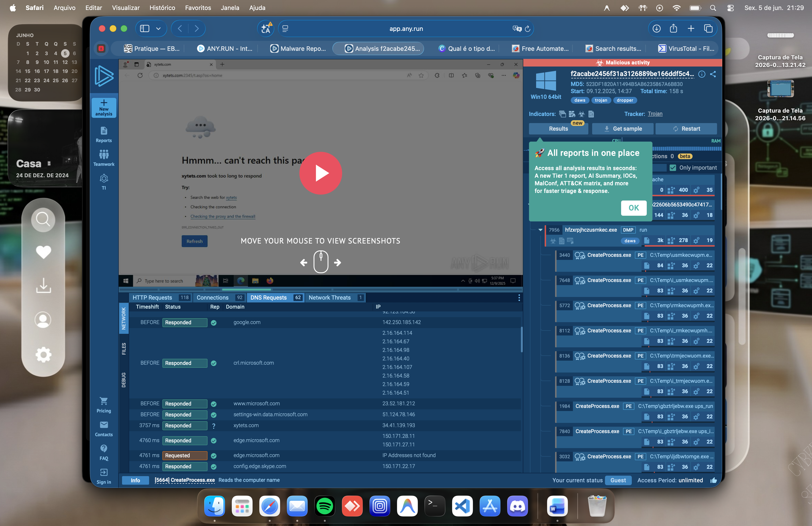Viewport: 812px width, 526px height.
Task: Open Discord from the Dock
Action: pos(517,506)
